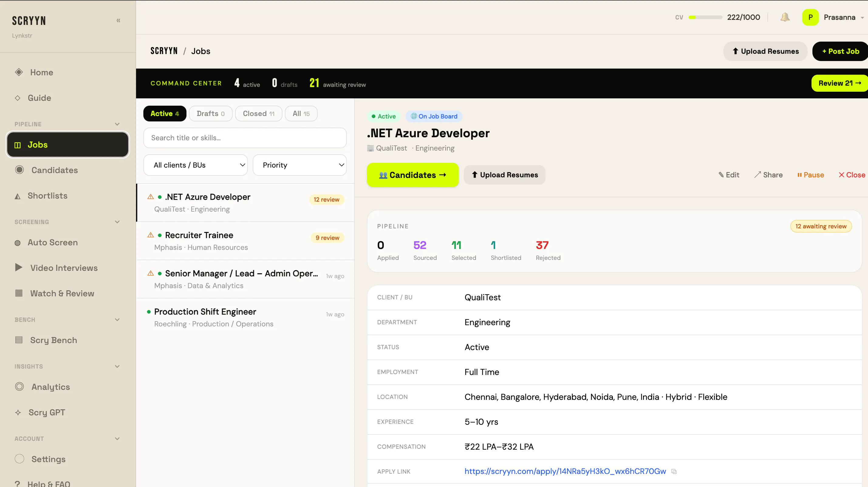
Task: Click Upload Resumes beside Candidates button
Action: [x=504, y=175]
